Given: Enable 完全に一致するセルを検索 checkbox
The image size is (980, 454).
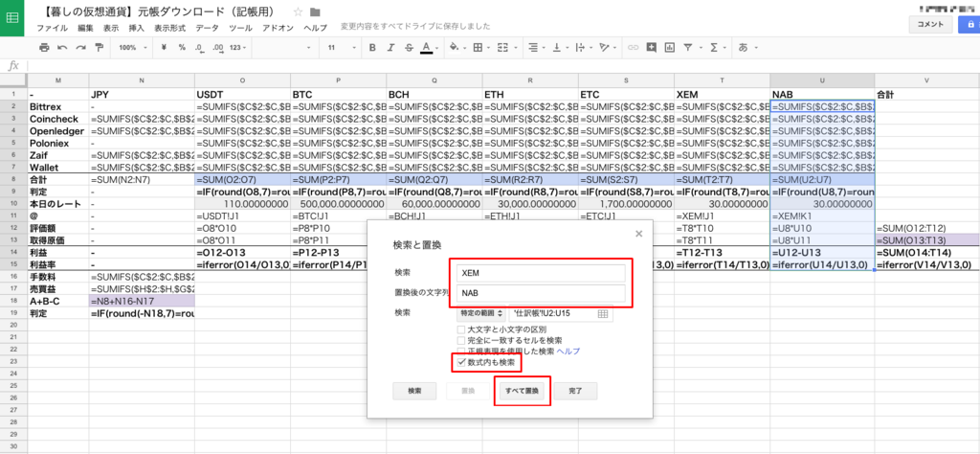Looking at the screenshot, I should point(460,341).
